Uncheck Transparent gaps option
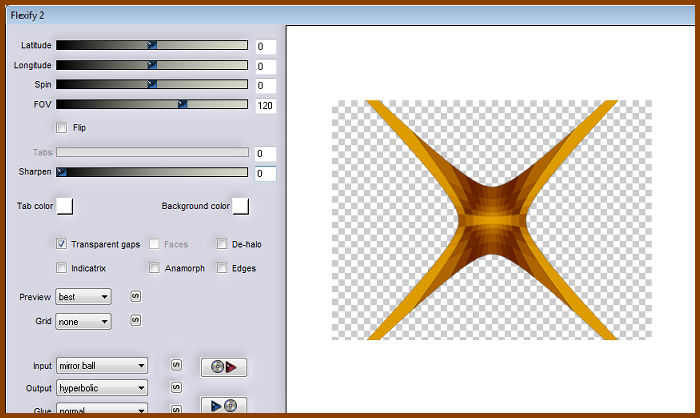 (62, 244)
